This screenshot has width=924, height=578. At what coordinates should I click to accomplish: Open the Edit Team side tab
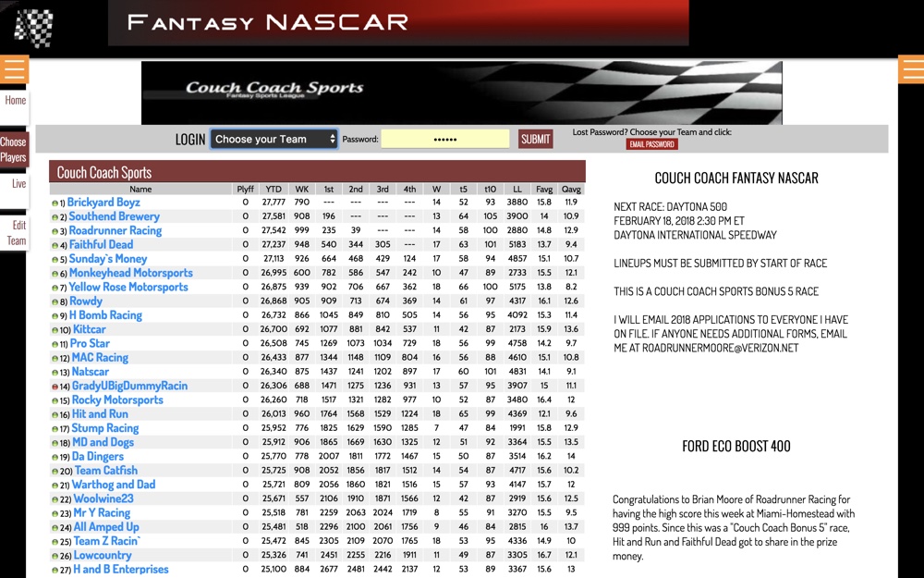(16, 232)
